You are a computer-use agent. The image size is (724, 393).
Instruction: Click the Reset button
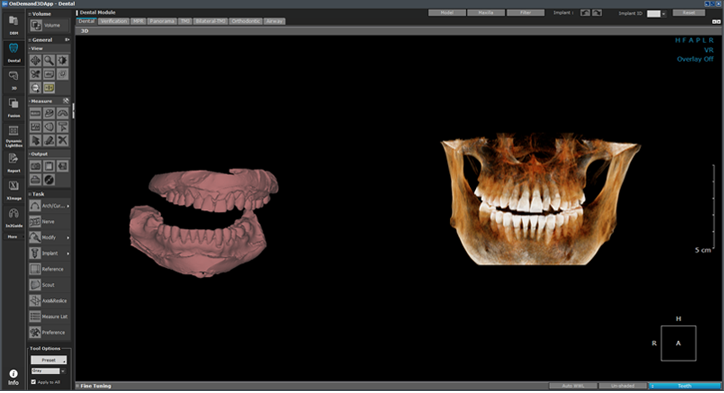[x=688, y=13]
